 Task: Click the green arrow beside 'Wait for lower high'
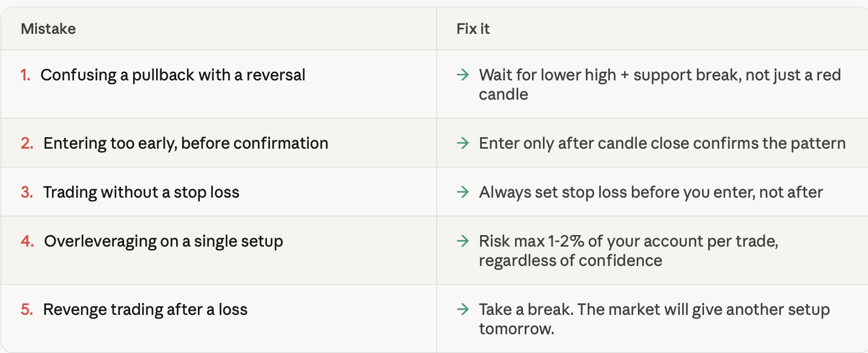(x=463, y=75)
